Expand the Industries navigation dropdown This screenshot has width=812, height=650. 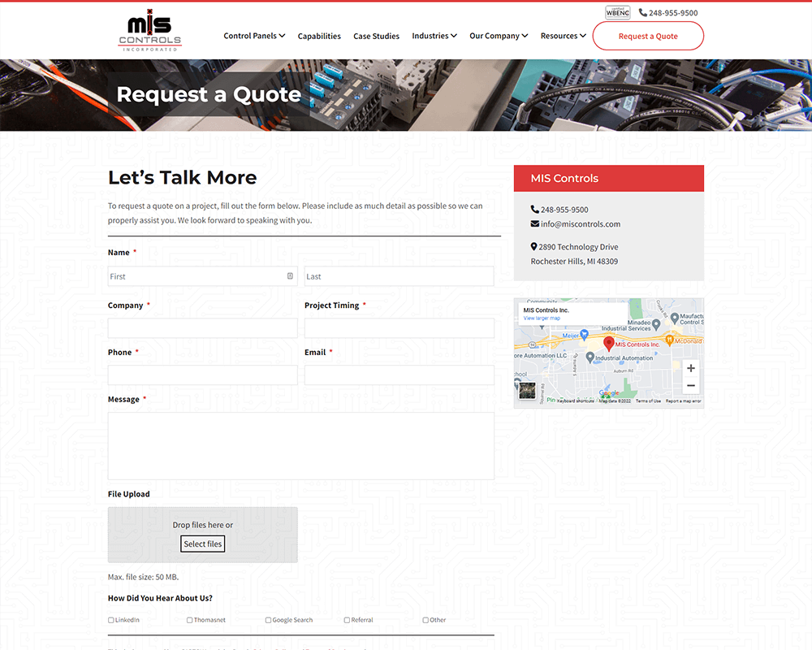[434, 36]
